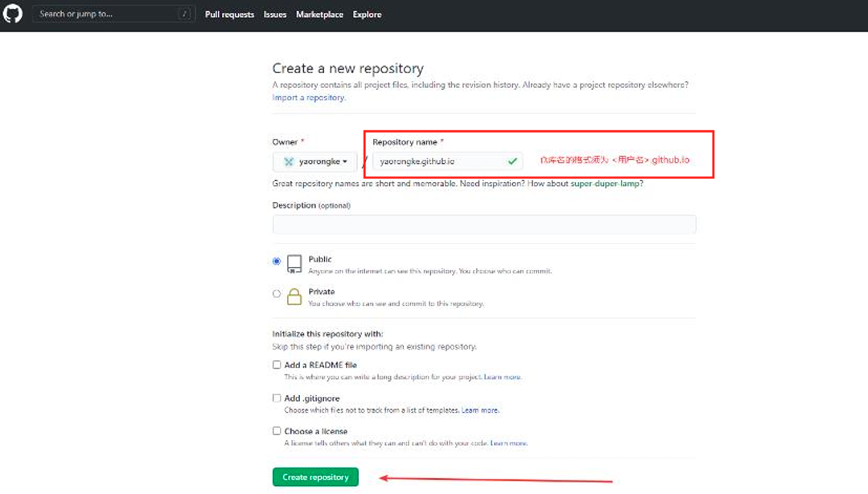Expand the Owner dropdown showing yaorongke

click(315, 162)
